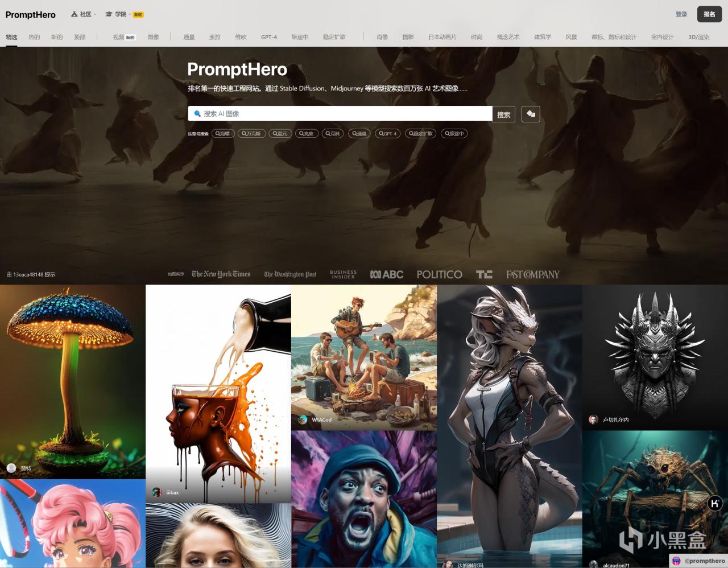
Task: Open the shocked man in beanie image
Action: [x=364, y=499]
